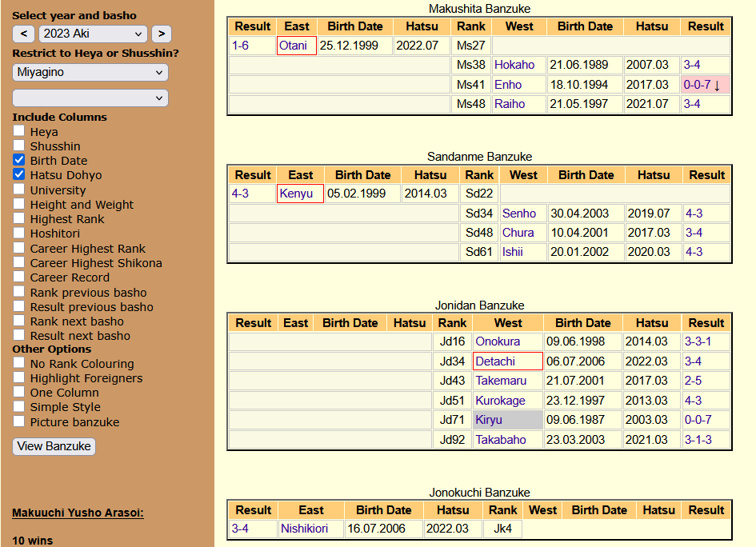Open Takemaru's 2-5 result link
Viewport: 756px width, 547px height.
pos(693,381)
